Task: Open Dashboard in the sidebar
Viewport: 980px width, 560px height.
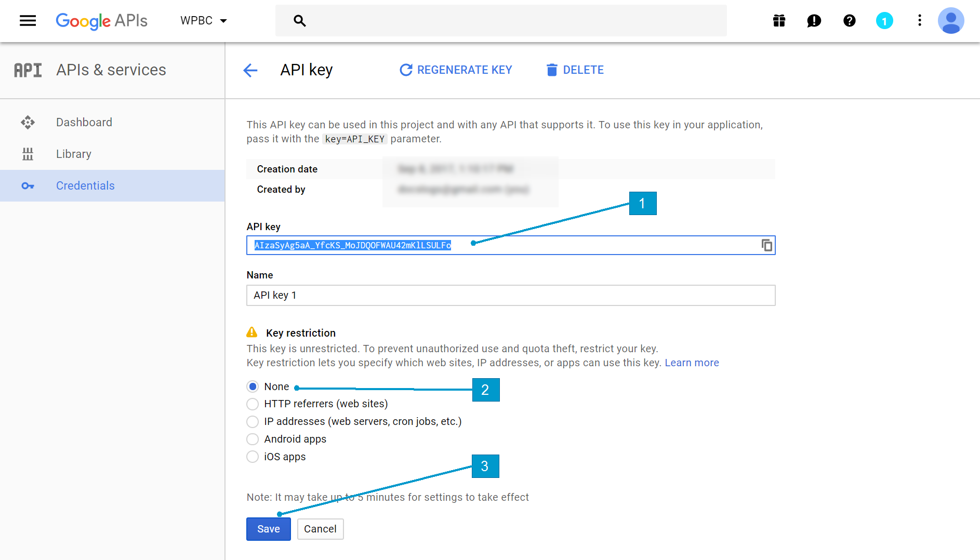Action: coord(84,123)
